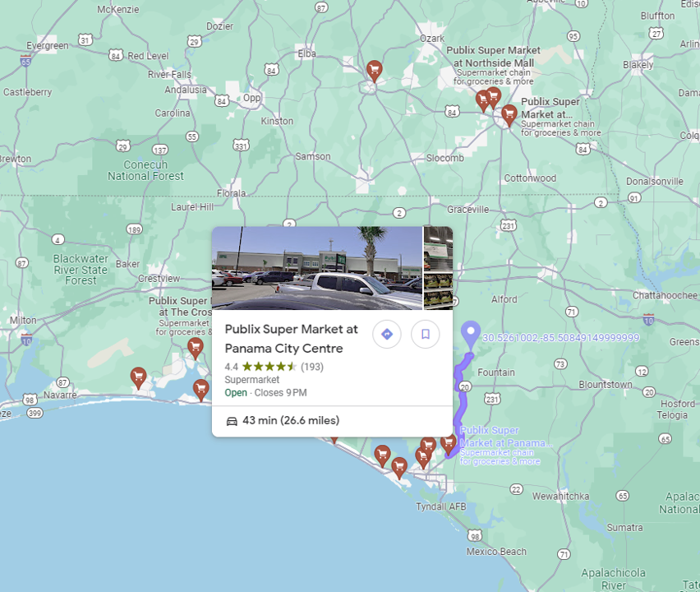Click the Mexico Beach label
This screenshot has width=700, height=592.
(496, 552)
